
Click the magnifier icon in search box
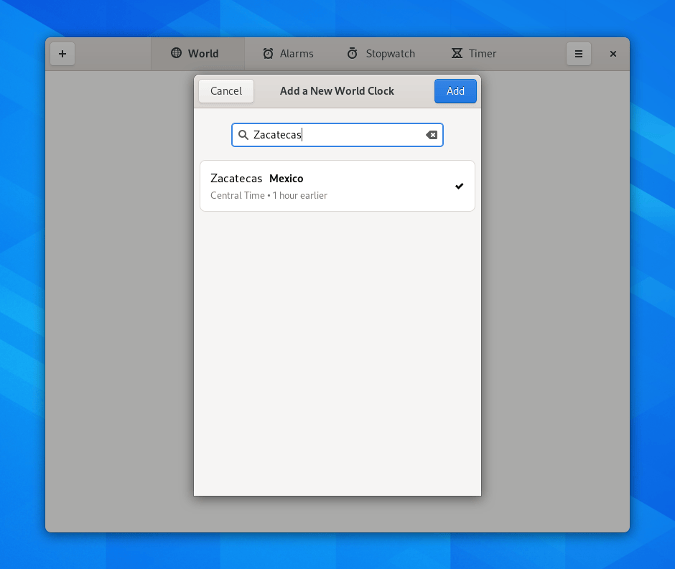tap(243, 135)
